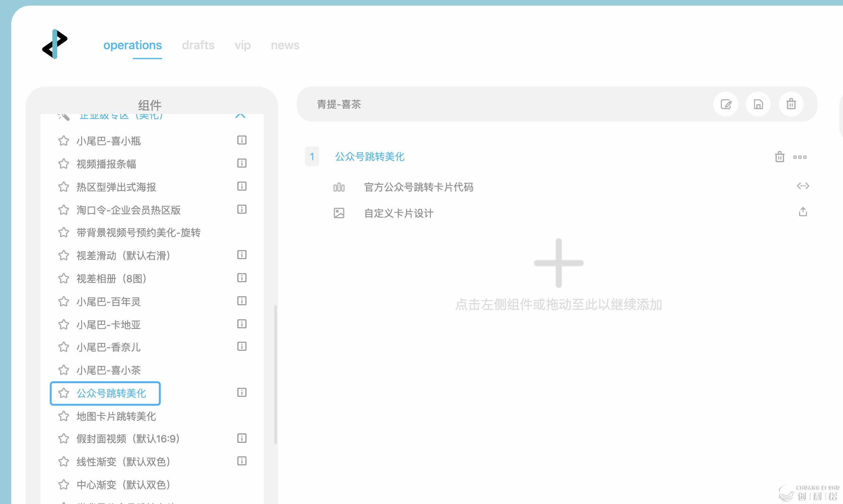Screen dimensions: 843x504
Task: Click the app logo at top left
Action: [55, 44]
